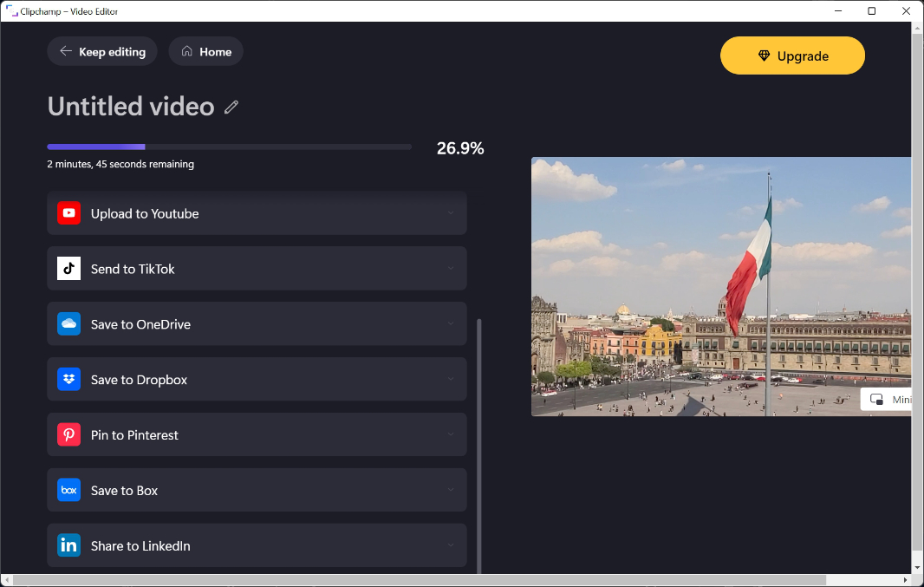Click the Box logo icon
The image size is (924, 587).
click(69, 491)
